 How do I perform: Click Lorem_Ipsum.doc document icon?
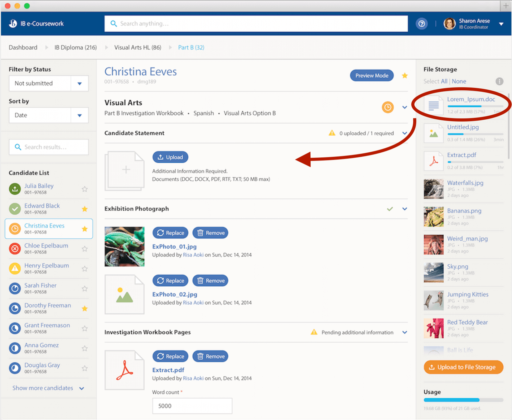tap(433, 106)
